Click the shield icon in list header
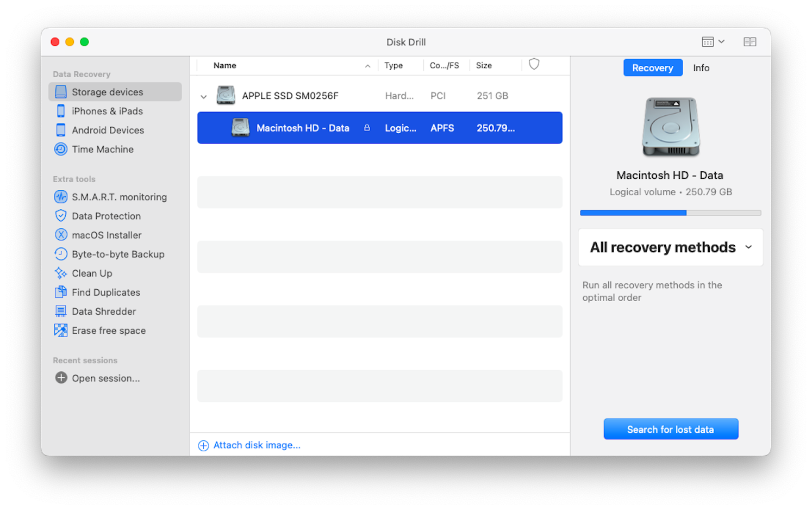The image size is (812, 510). click(533, 64)
